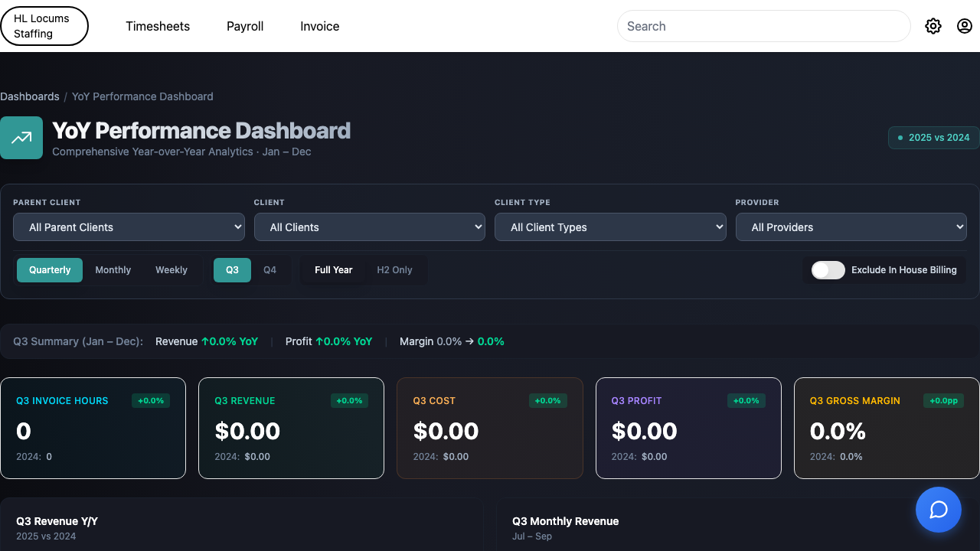Choose the Full Year range
The image size is (980, 551).
pos(334,270)
